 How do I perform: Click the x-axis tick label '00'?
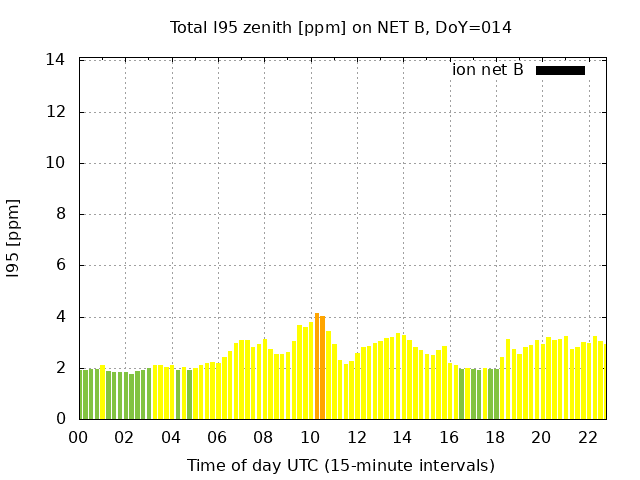click(x=78, y=437)
